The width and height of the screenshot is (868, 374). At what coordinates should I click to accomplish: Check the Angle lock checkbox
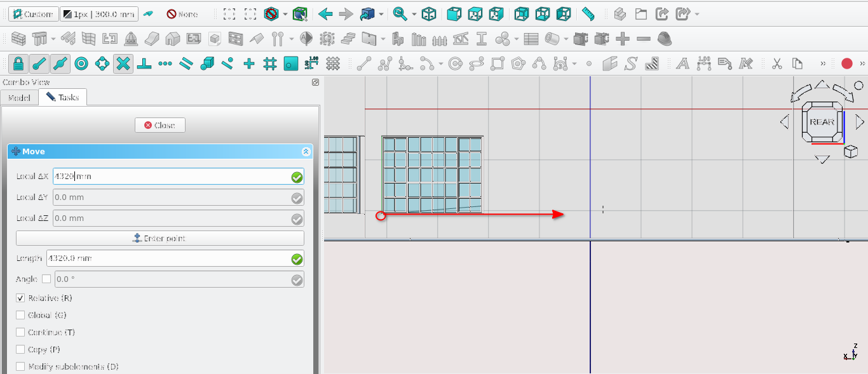click(46, 279)
